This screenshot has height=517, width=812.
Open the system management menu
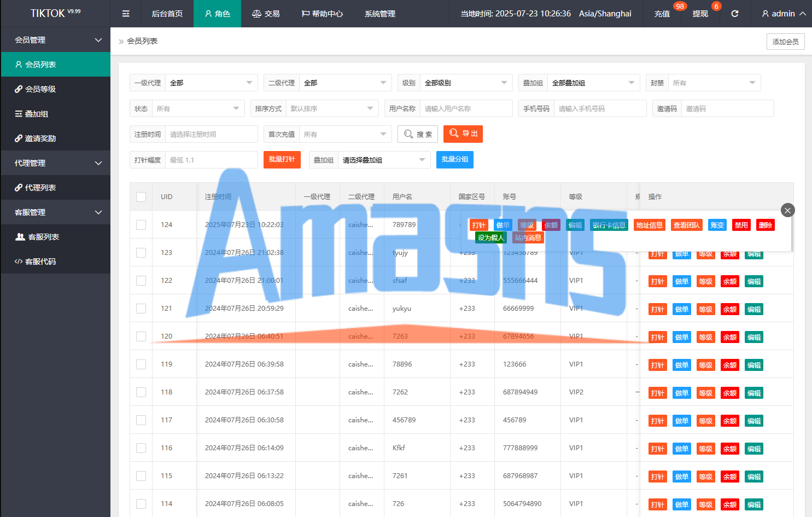pos(380,14)
